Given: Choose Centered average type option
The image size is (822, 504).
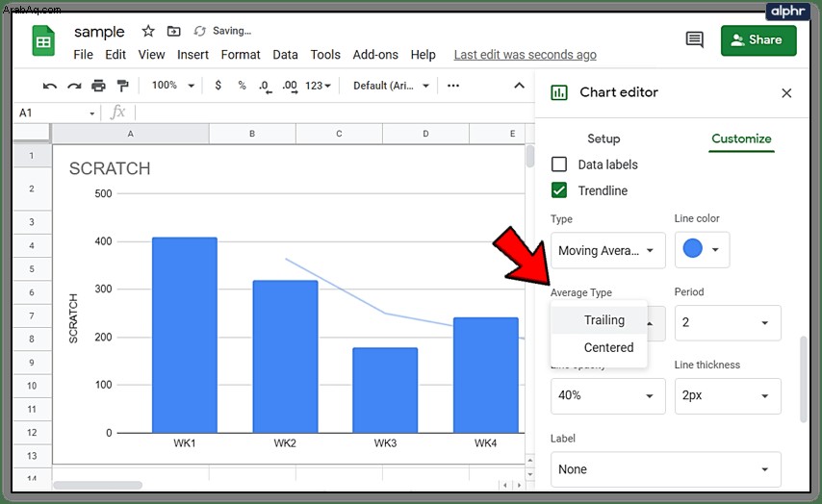Looking at the screenshot, I should (600, 347).
